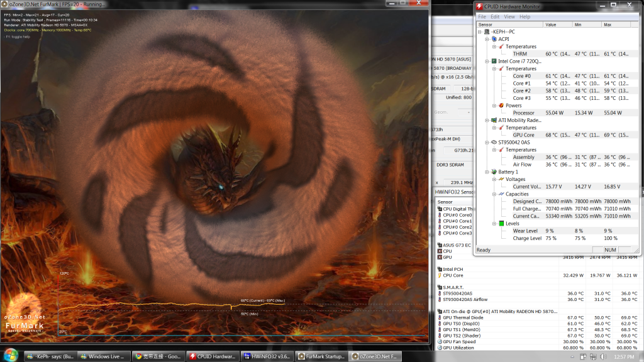Click the Intel PCH sensor group icon
The width and height of the screenshot is (644, 362).
coord(440,269)
